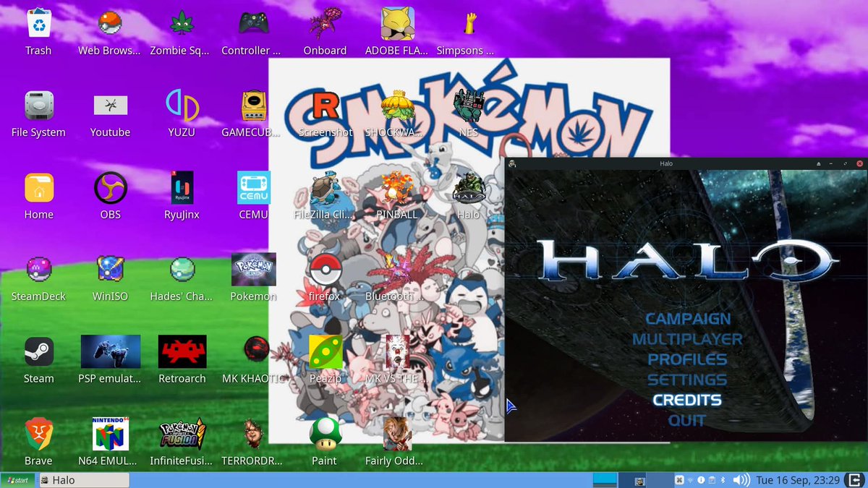Open the ADOBE FLASH desktop icon
The image size is (868, 488).
(397, 24)
